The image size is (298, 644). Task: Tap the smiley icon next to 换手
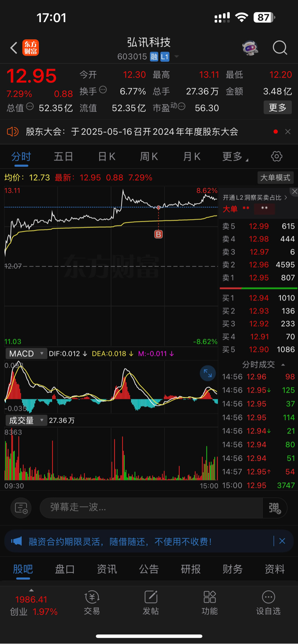click(x=103, y=90)
